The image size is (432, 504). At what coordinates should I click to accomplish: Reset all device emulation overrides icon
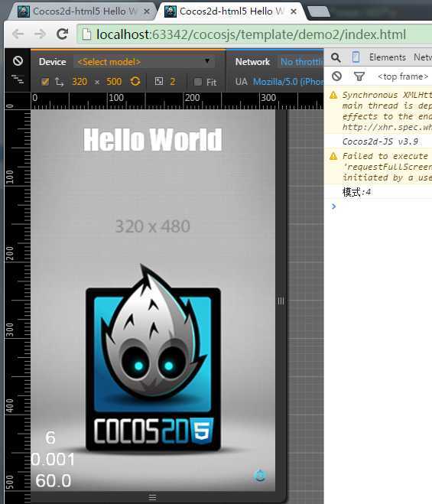(18, 60)
